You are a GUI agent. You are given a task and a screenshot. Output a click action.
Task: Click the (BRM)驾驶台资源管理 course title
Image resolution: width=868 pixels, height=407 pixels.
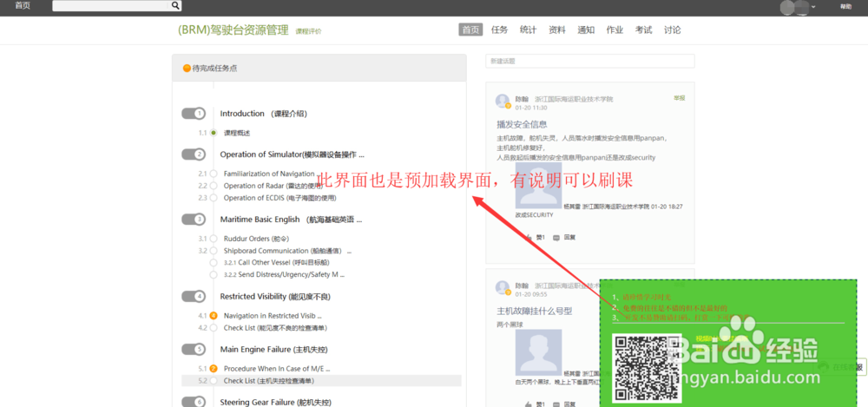point(233,30)
